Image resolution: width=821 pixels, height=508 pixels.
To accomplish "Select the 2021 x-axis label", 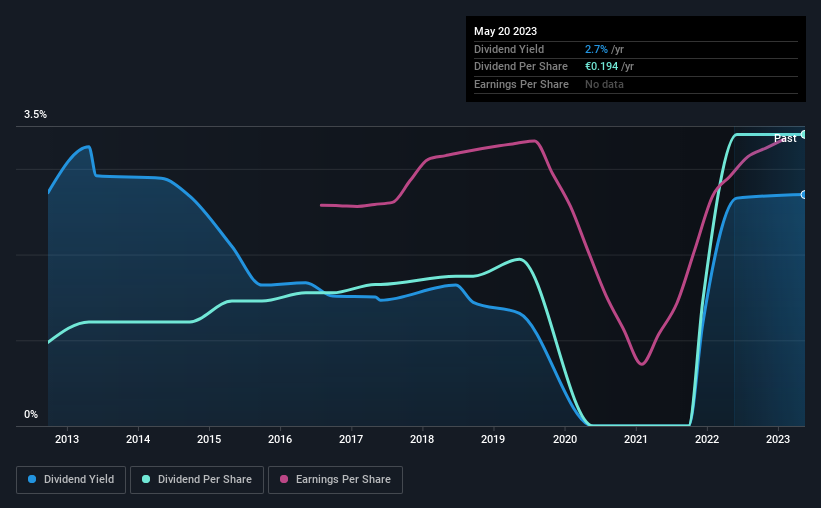I will pyautogui.click(x=636, y=439).
